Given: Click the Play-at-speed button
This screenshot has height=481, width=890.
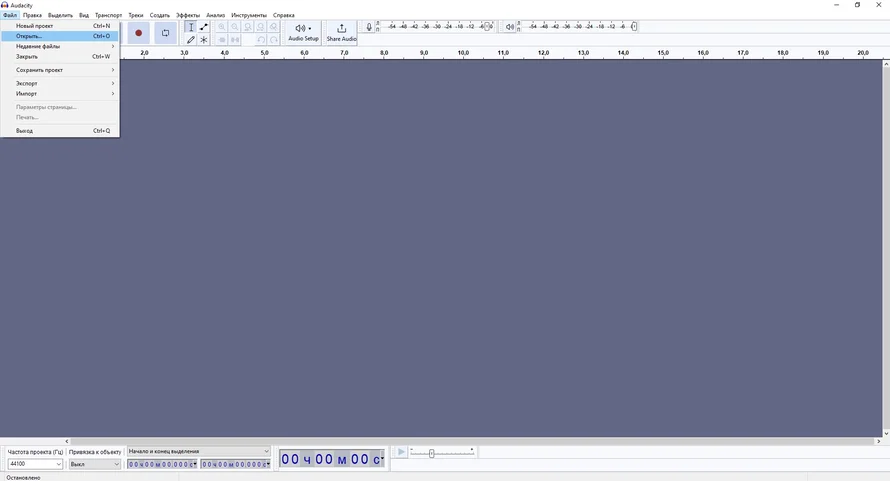Looking at the screenshot, I should pos(400,452).
